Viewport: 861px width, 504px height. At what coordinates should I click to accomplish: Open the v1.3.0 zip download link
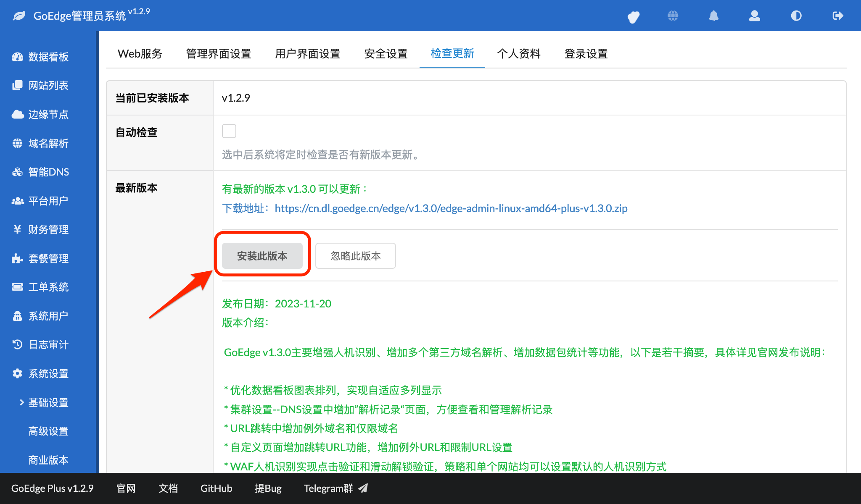[x=451, y=208]
